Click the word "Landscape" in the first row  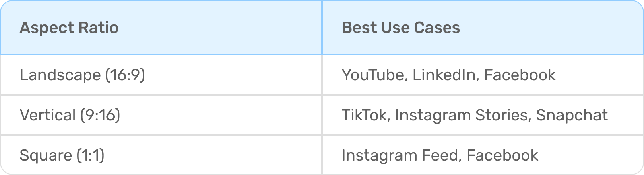coord(60,75)
